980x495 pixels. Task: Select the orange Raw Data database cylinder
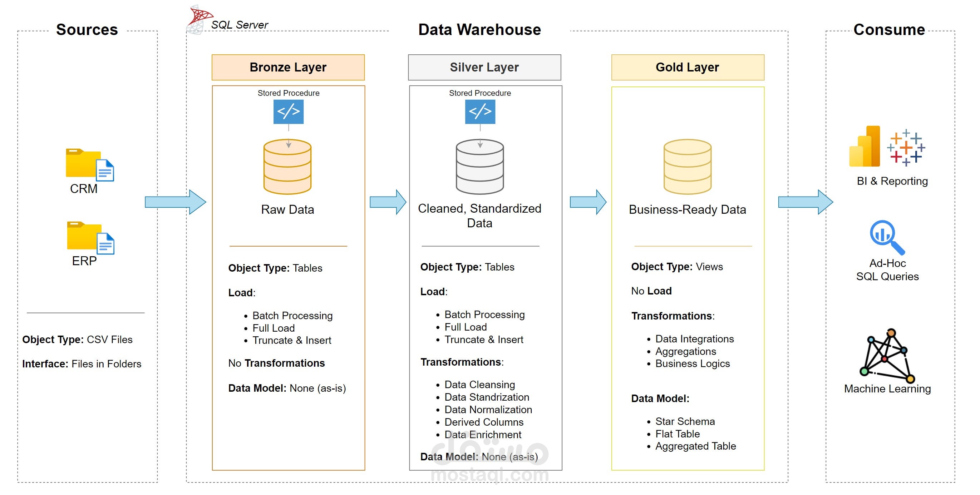click(287, 167)
